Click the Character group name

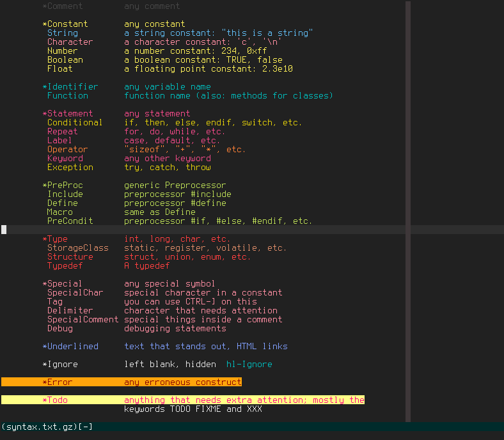coord(70,42)
